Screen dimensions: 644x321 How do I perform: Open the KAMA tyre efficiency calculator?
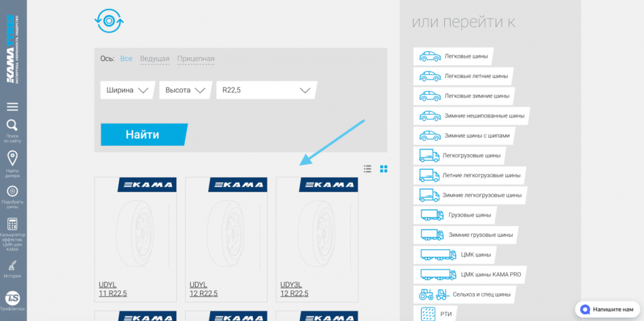pyautogui.click(x=13, y=224)
